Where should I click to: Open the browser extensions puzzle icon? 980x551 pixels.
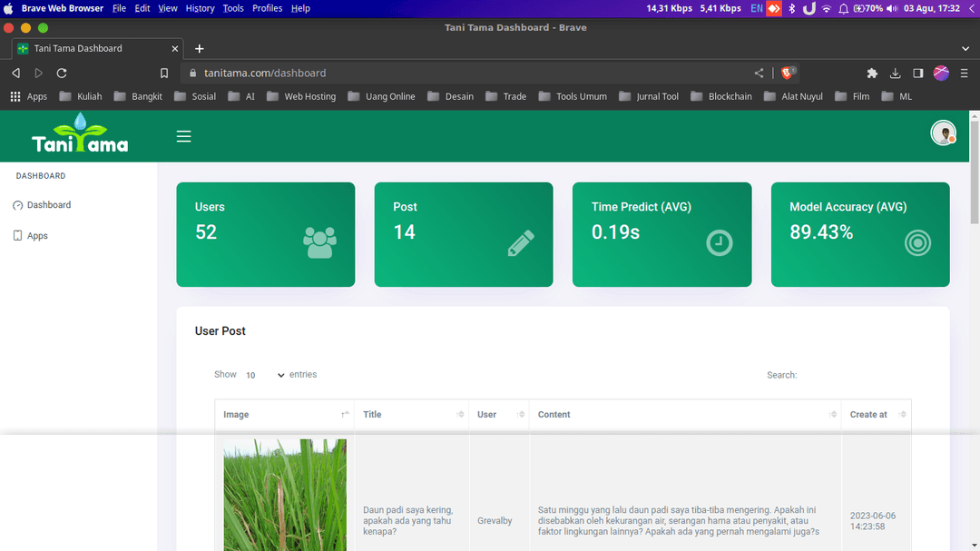tap(872, 73)
